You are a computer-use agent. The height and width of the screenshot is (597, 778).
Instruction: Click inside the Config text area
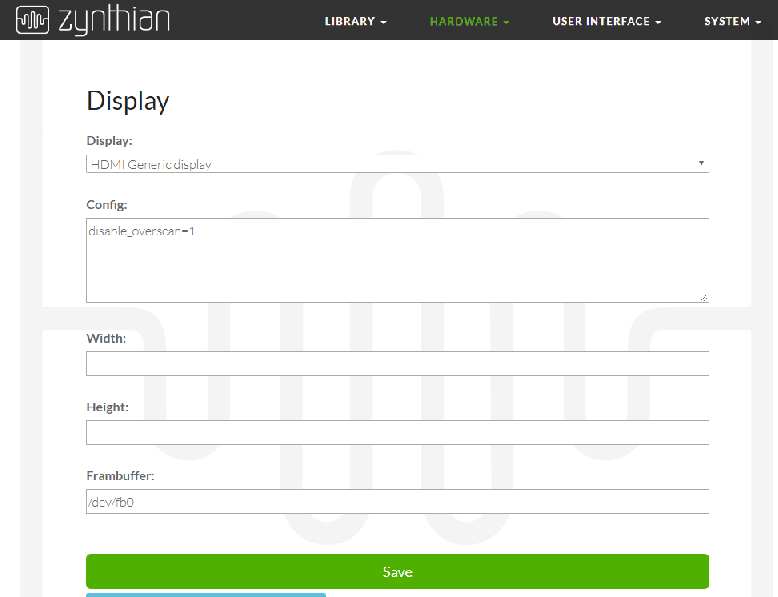pyautogui.click(x=397, y=260)
